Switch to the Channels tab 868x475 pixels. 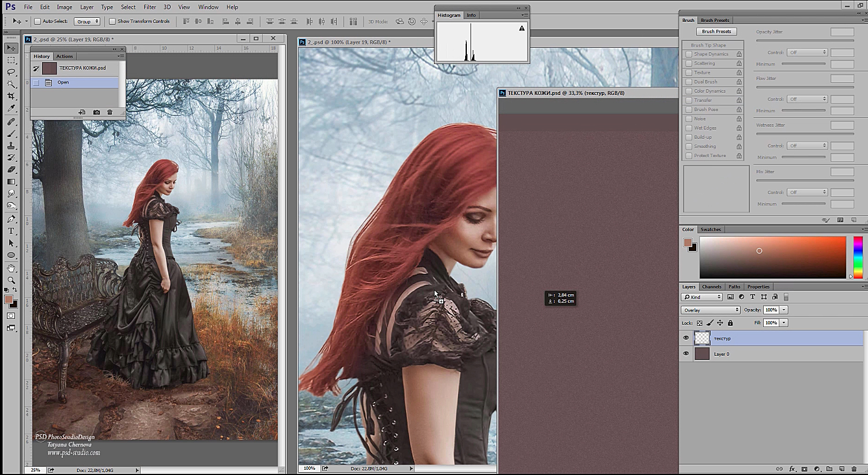point(711,287)
